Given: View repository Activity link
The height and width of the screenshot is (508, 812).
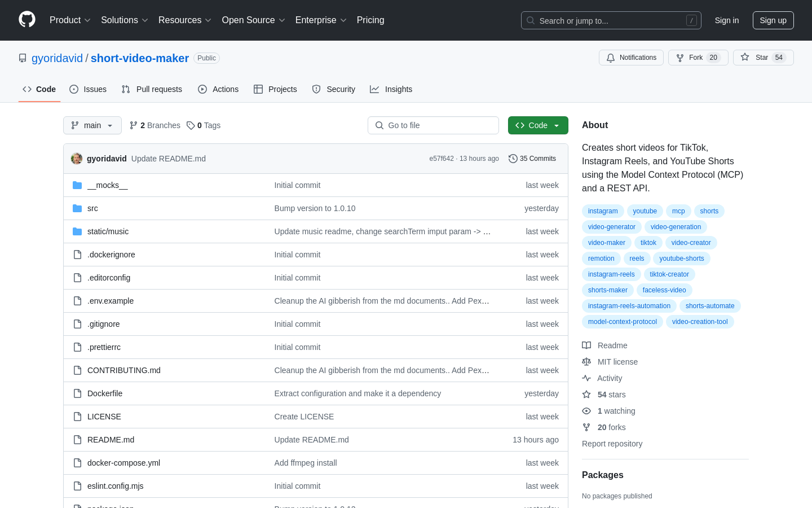Looking at the screenshot, I should (602, 378).
